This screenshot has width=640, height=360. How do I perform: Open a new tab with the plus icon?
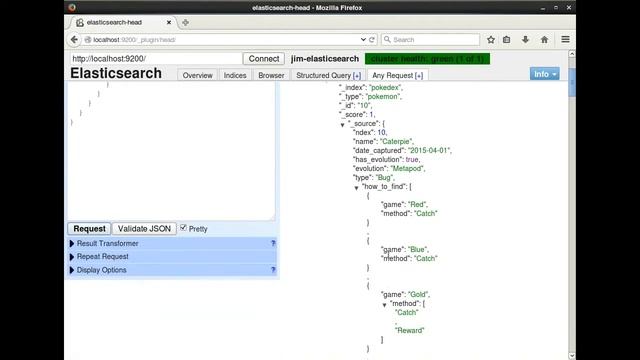tap(185, 22)
